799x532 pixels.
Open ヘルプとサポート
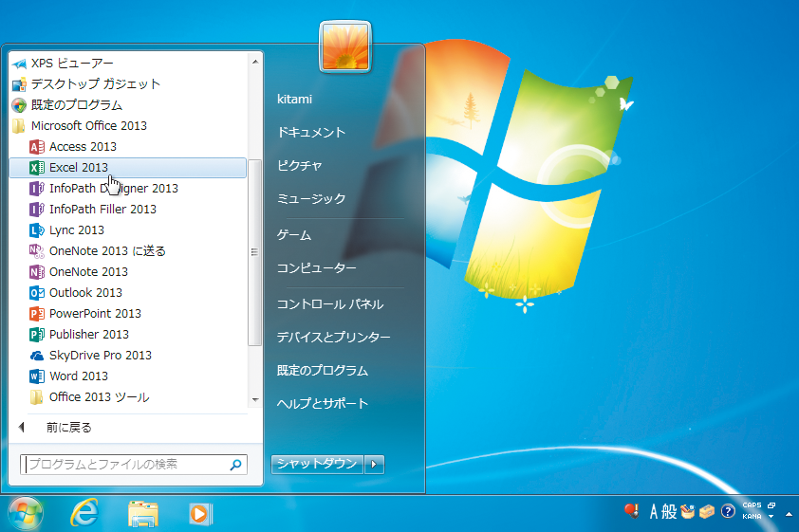[323, 403]
